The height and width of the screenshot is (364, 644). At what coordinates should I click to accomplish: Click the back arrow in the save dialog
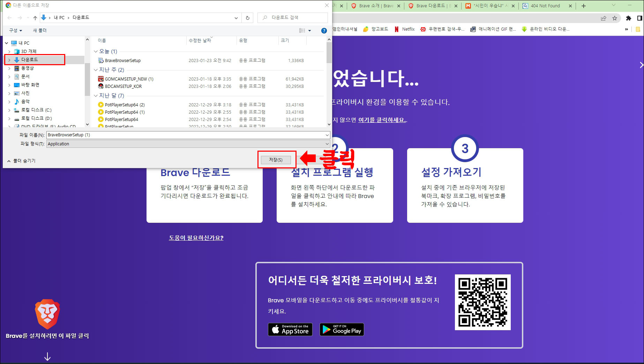point(9,18)
